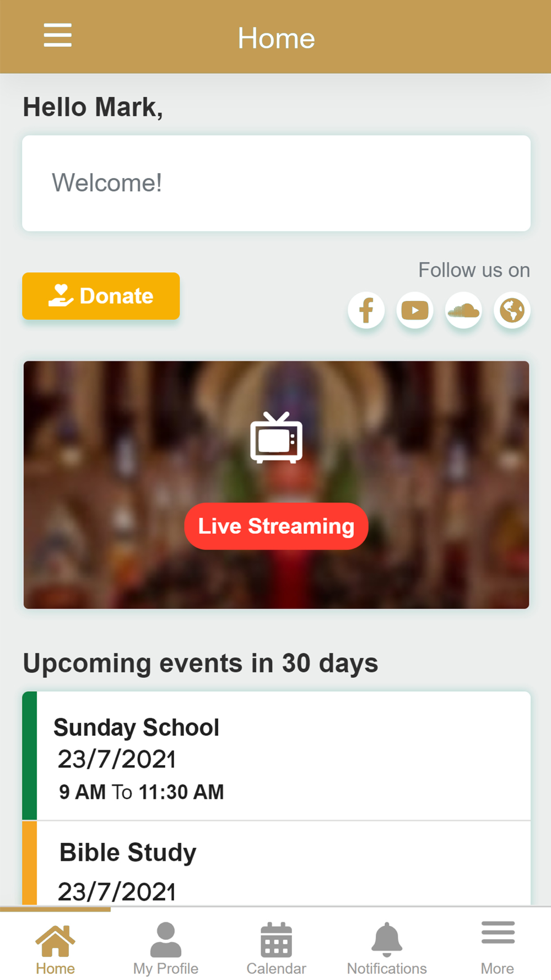Switch to Calendar tab
The height and width of the screenshot is (980, 551).
276,948
